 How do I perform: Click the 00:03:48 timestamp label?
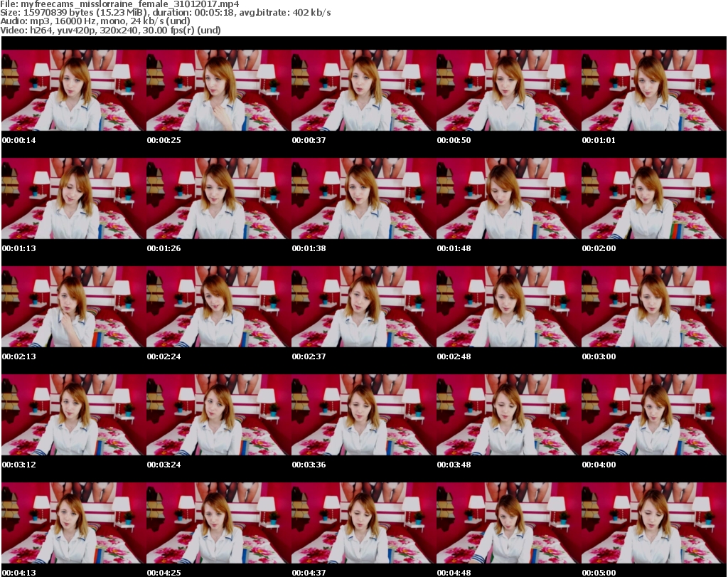pos(454,465)
